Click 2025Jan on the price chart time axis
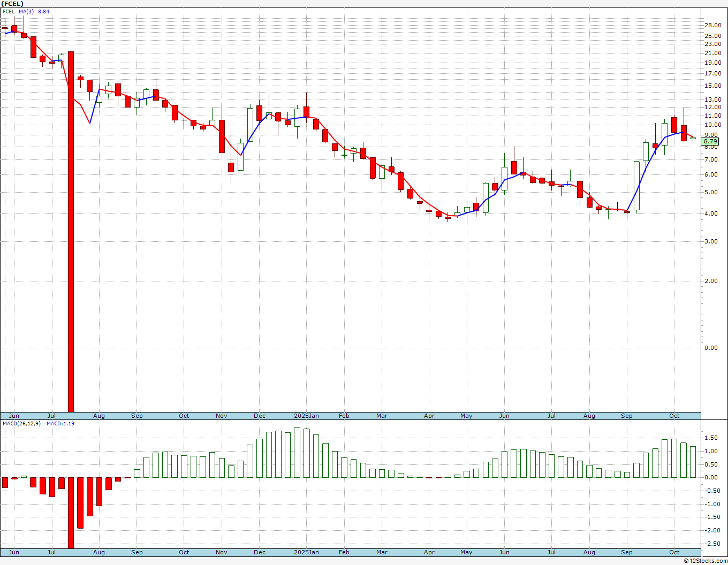This screenshot has width=728, height=565. (x=307, y=416)
